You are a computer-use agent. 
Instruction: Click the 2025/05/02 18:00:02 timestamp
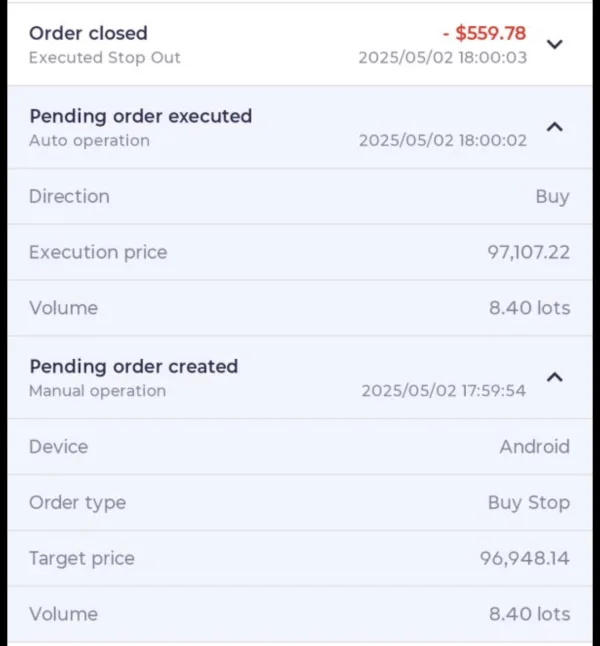442,141
